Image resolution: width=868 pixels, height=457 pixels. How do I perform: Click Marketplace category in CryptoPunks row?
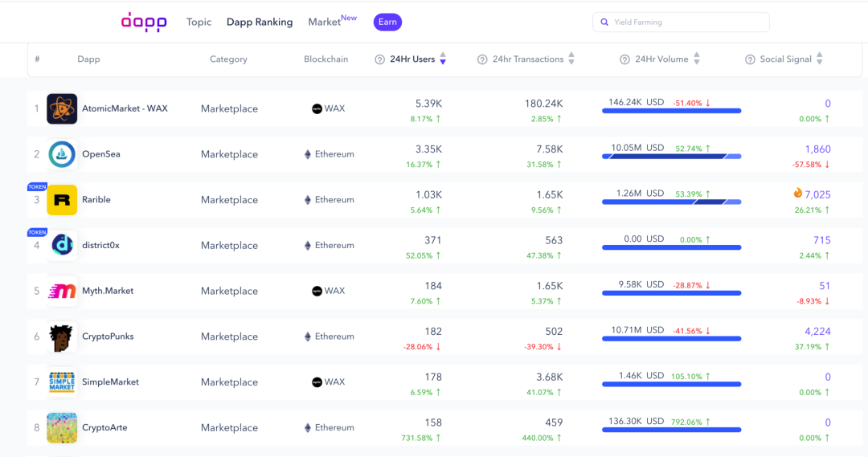pyautogui.click(x=229, y=337)
